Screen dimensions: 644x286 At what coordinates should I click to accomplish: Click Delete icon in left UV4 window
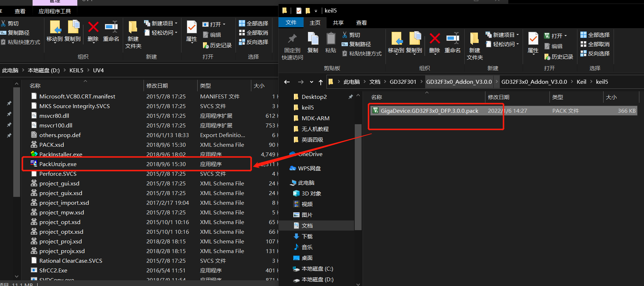pos(93,27)
